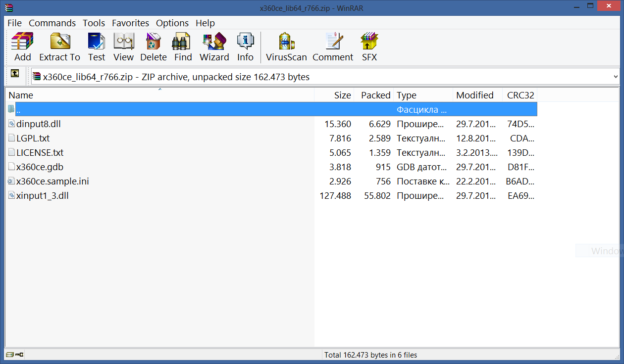The height and width of the screenshot is (364, 624).
Task: Choose the Extract To toolbar button
Action: 60,47
